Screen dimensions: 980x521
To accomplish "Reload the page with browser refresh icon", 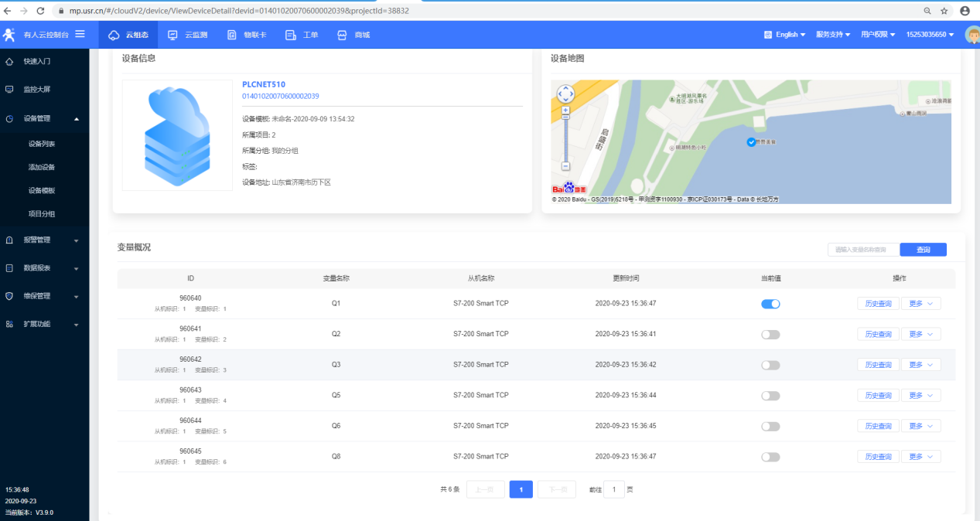I will (39, 11).
